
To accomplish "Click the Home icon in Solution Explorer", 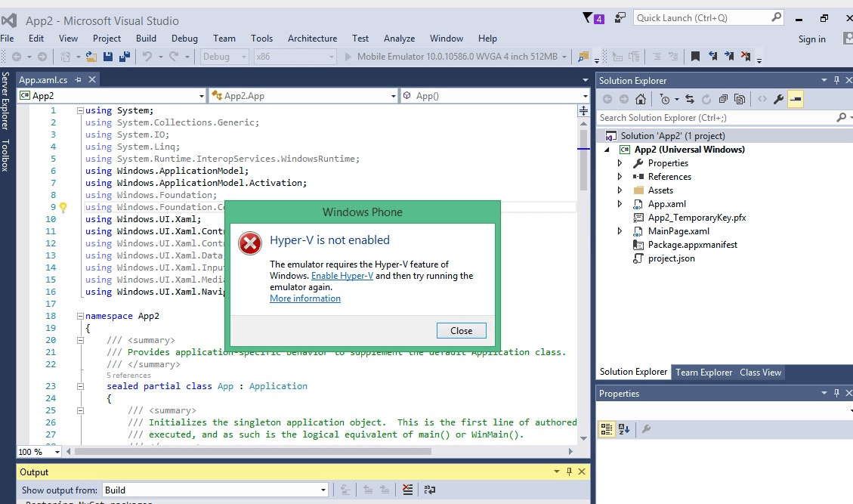I will [641, 99].
